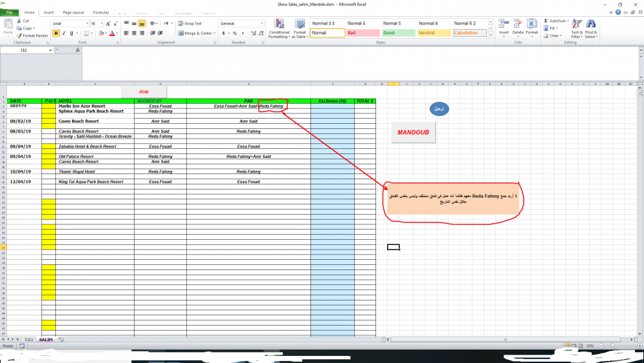644x363 pixels.
Task: Apply Accounting dollar number format
Action: pos(223,34)
